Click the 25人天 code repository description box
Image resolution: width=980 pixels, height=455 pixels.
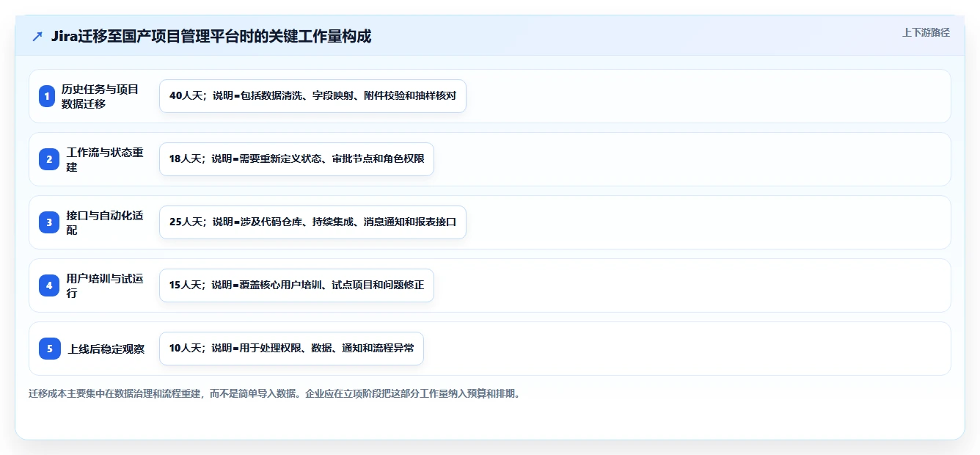(x=312, y=222)
